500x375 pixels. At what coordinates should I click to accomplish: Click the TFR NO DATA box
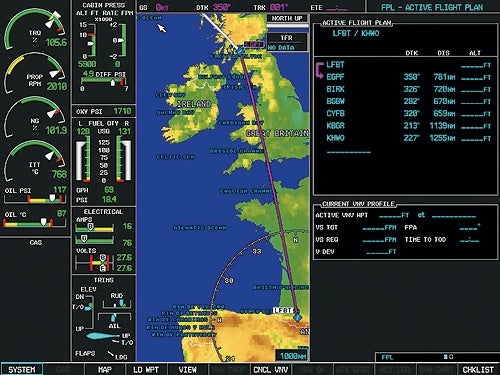click(x=287, y=42)
